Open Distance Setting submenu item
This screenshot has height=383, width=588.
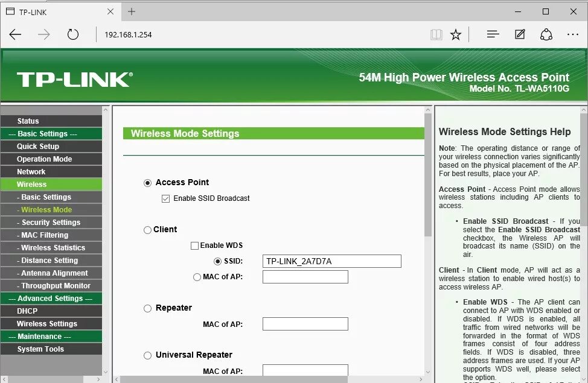coord(51,261)
